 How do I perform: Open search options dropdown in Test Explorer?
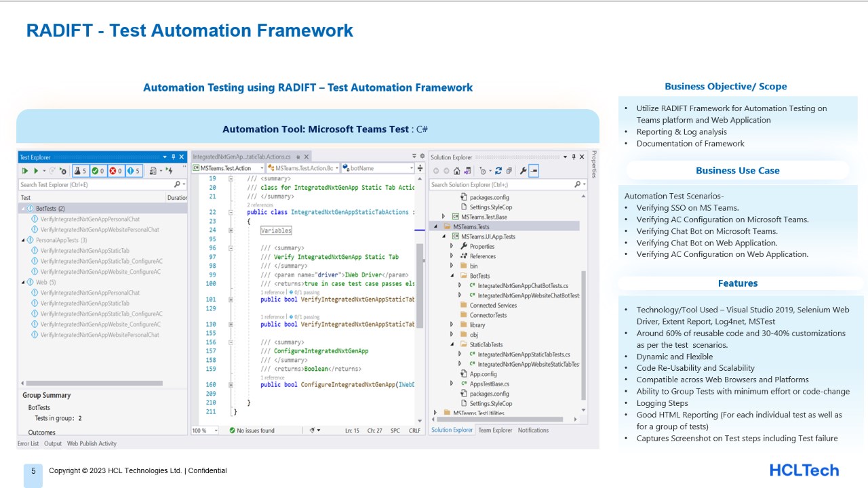click(184, 184)
